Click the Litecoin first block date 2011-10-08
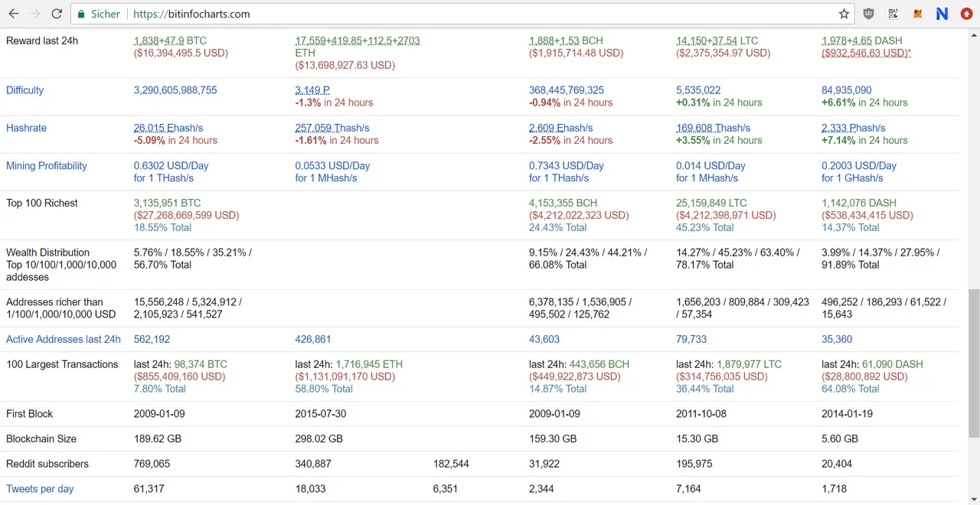Image resolution: width=980 pixels, height=505 pixels. tap(701, 414)
